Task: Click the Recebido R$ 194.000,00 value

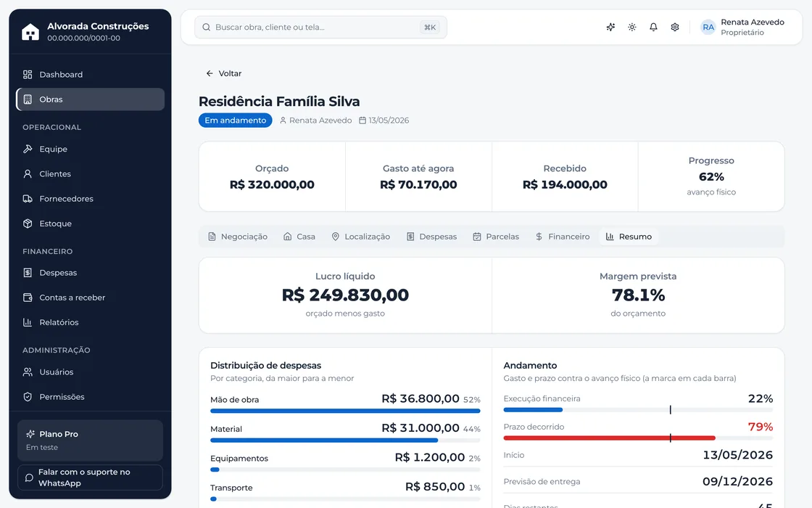Action: pyautogui.click(x=565, y=184)
